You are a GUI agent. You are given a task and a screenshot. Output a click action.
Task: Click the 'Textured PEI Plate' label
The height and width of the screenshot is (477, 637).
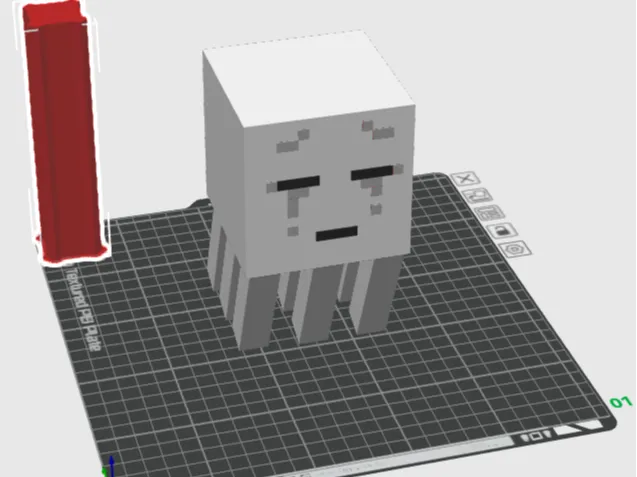83,309
